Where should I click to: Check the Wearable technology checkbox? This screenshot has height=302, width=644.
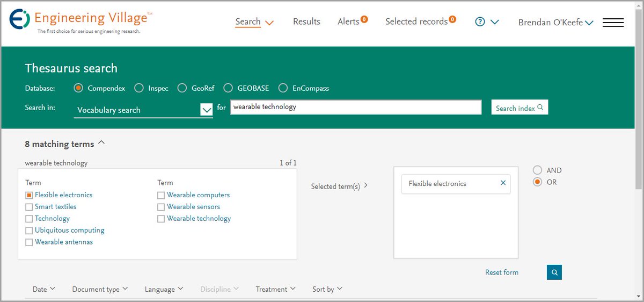[x=161, y=219]
